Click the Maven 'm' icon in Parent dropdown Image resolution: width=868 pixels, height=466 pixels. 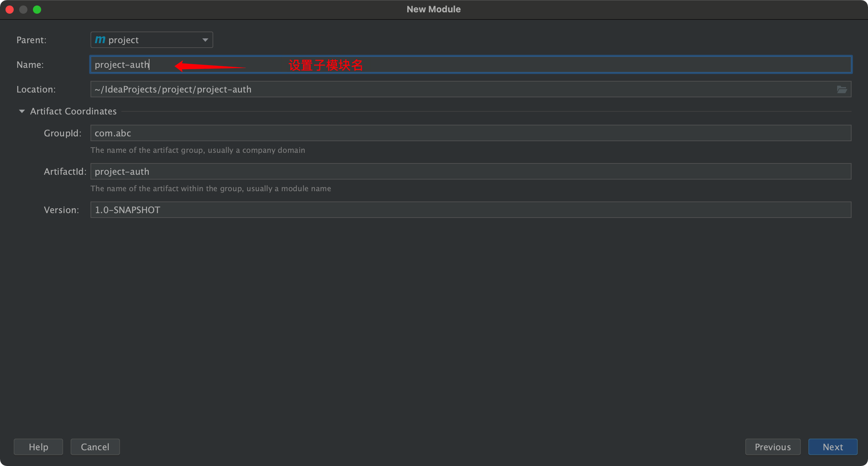[100, 40]
